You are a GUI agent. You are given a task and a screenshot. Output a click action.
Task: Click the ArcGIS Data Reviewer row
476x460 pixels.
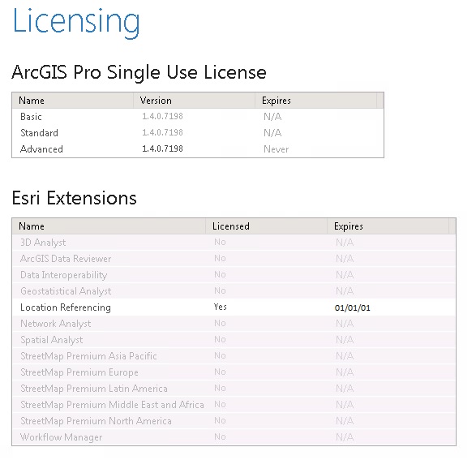pyautogui.click(x=234, y=259)
